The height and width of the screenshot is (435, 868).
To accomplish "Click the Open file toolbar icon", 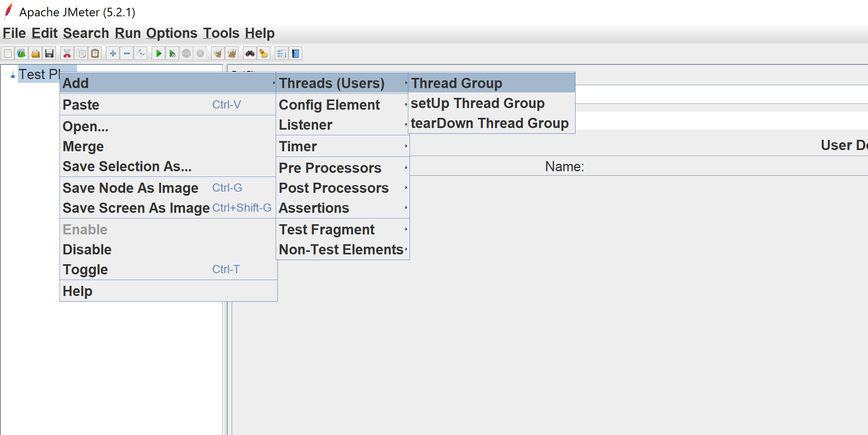I will click(35, 53).
